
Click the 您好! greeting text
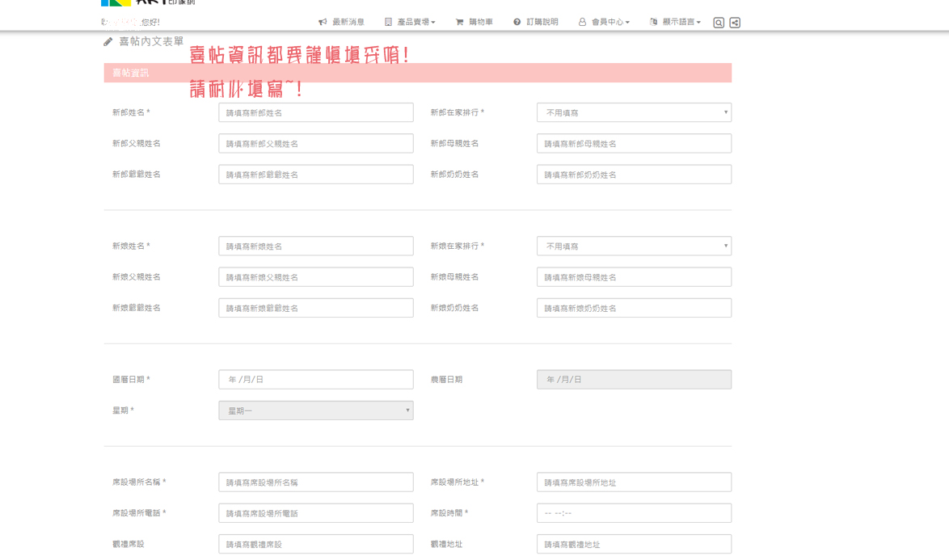coord(150,23)
